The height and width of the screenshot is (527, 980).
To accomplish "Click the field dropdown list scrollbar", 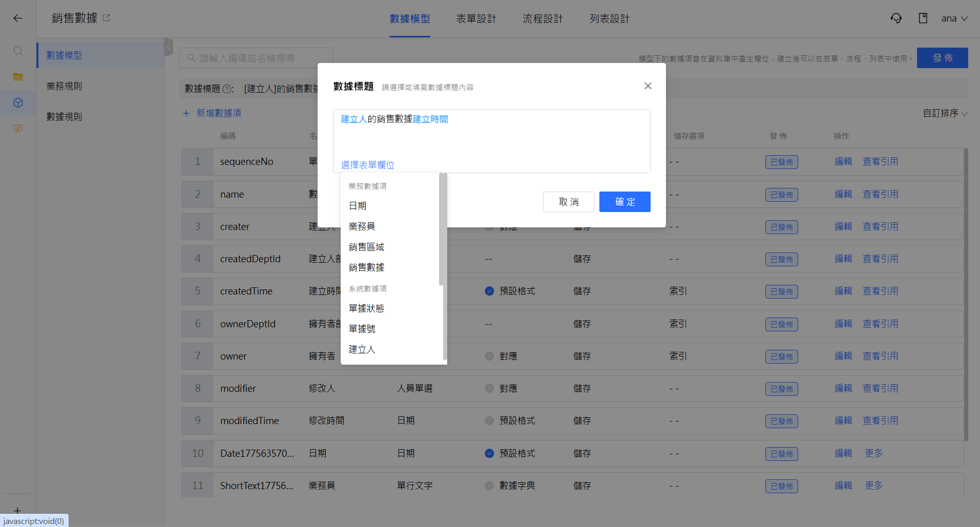I will pyautogui.click(x=441, y=229).
